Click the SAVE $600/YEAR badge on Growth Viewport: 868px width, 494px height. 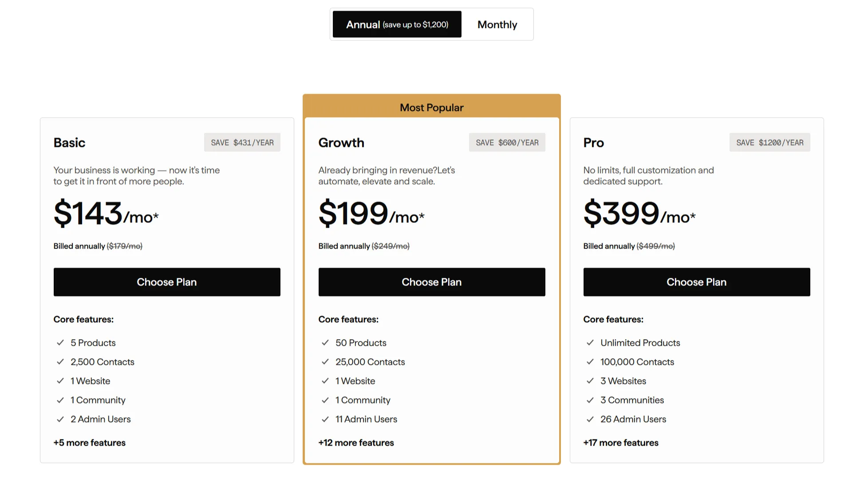(507, 142)
